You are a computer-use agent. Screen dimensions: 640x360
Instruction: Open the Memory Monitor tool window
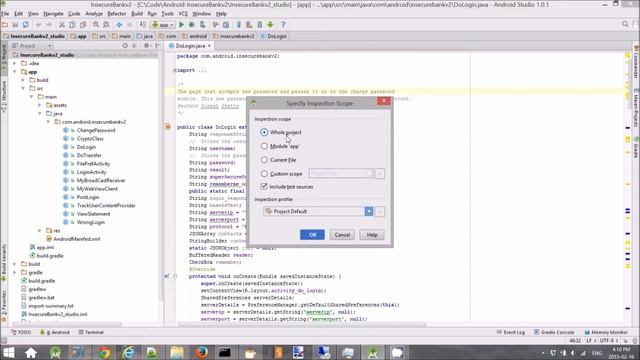coord(606,332)
